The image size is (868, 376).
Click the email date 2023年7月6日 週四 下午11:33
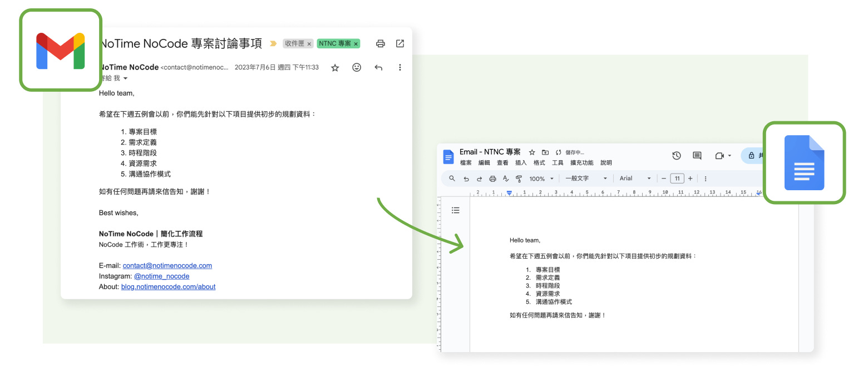coord(277,67)
